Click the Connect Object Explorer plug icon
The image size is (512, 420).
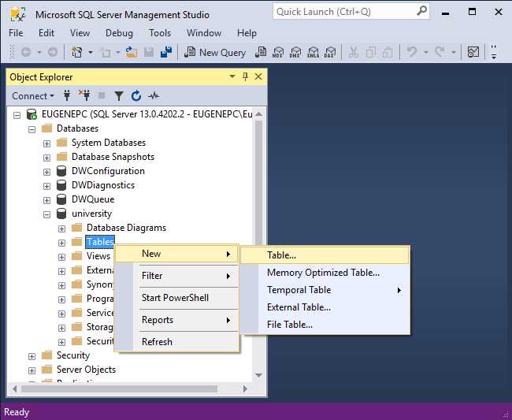pos(68,96)
